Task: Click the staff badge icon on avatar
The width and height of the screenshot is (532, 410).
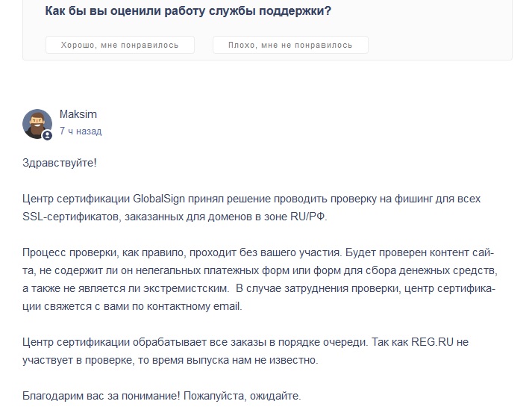Action: [x=47, y=135]
